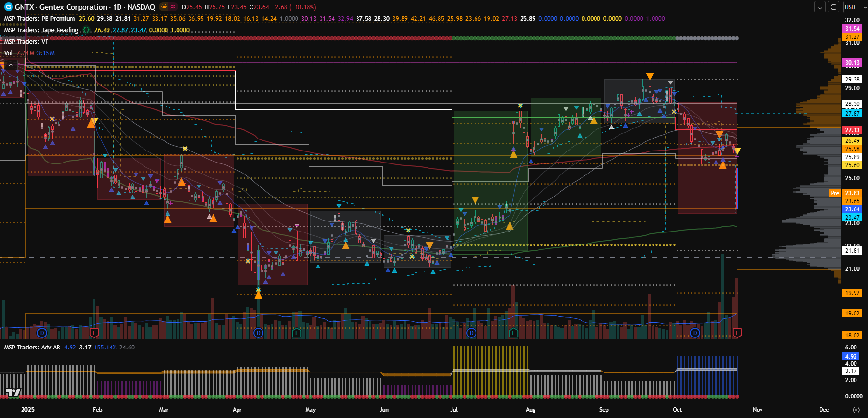The height and width of the screenshot is (418, 868).
Task: Select MSP Traders: Adv AR pane legend
Action: [32, 347]
